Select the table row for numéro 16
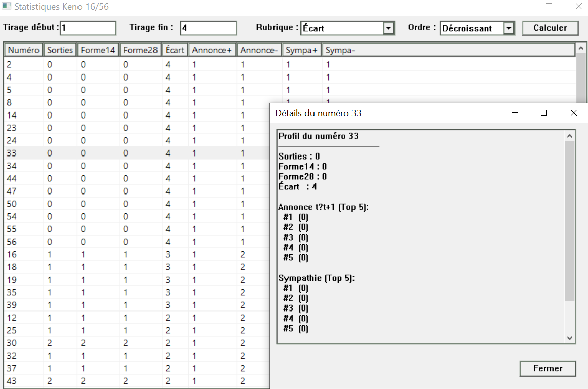588x389 pixels. [x=101, y=254]
